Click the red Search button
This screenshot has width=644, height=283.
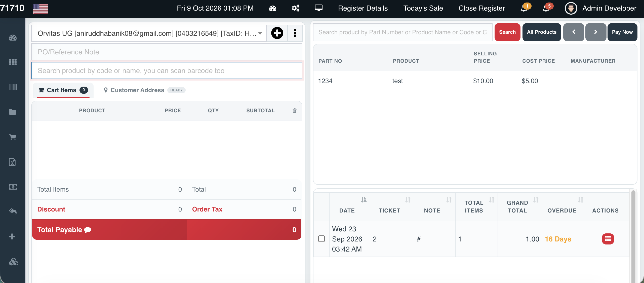coord(507,32)
